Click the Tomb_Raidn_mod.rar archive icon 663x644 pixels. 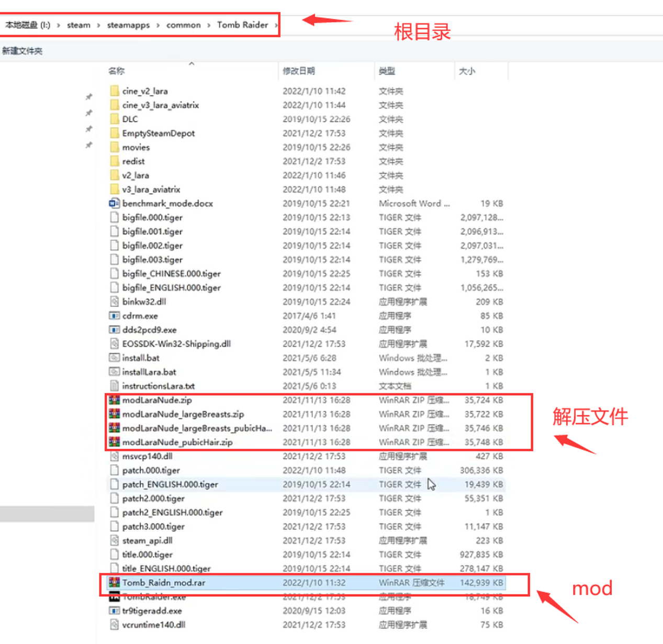[114, 582]
